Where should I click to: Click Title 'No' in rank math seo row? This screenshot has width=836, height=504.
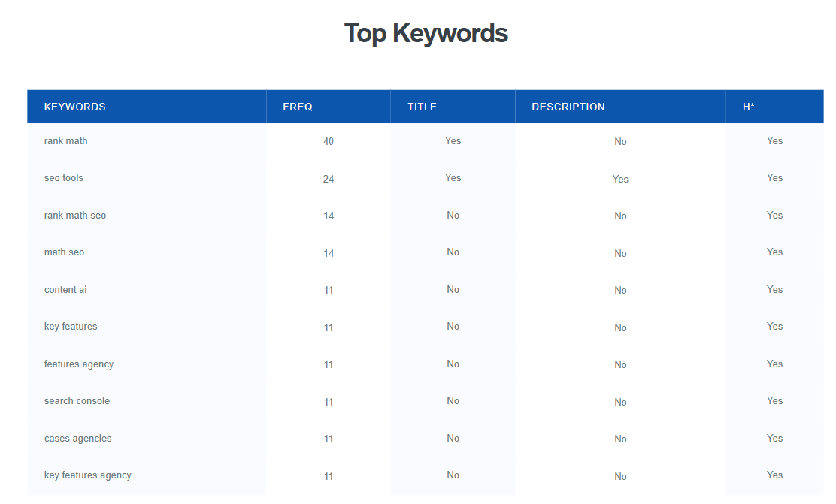(x=453, y=216)
